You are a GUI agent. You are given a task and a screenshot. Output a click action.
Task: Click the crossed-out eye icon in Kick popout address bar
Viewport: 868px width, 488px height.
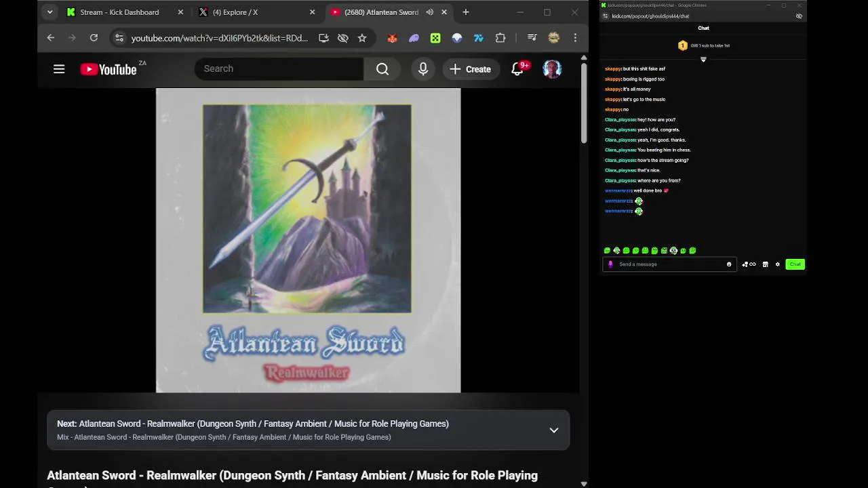point(799,16)
